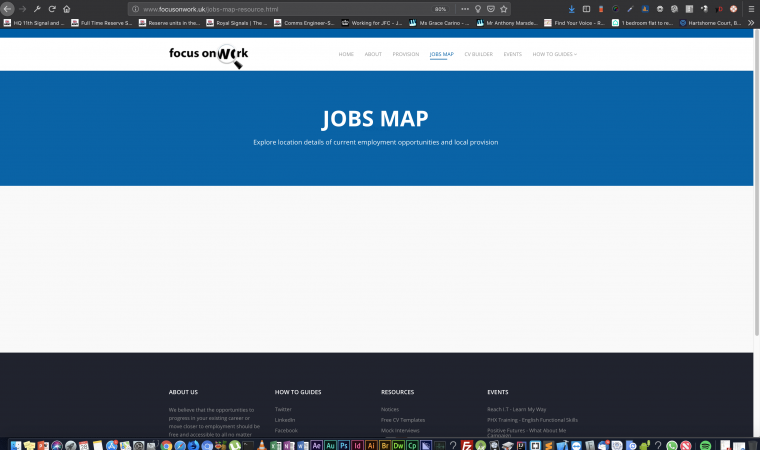Launch Illustrator (Ai) from the Dock
The height and width of the screenshot is (450, 760).
pos(371,445)
